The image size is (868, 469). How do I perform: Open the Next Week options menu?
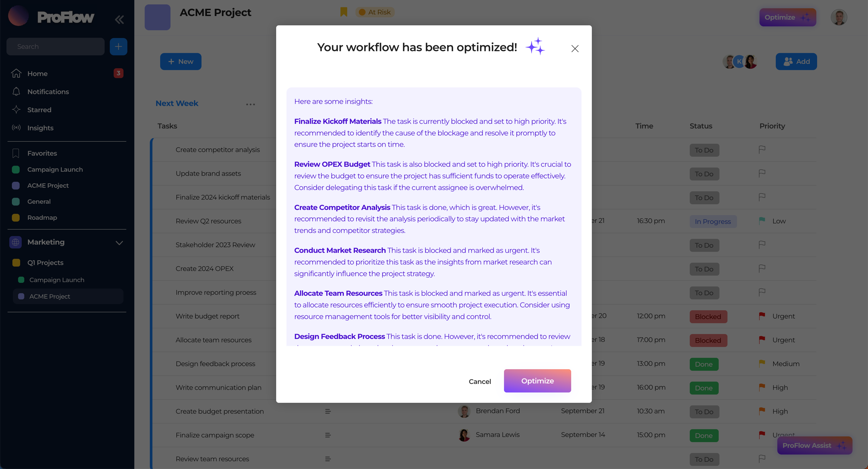[250, 104]
